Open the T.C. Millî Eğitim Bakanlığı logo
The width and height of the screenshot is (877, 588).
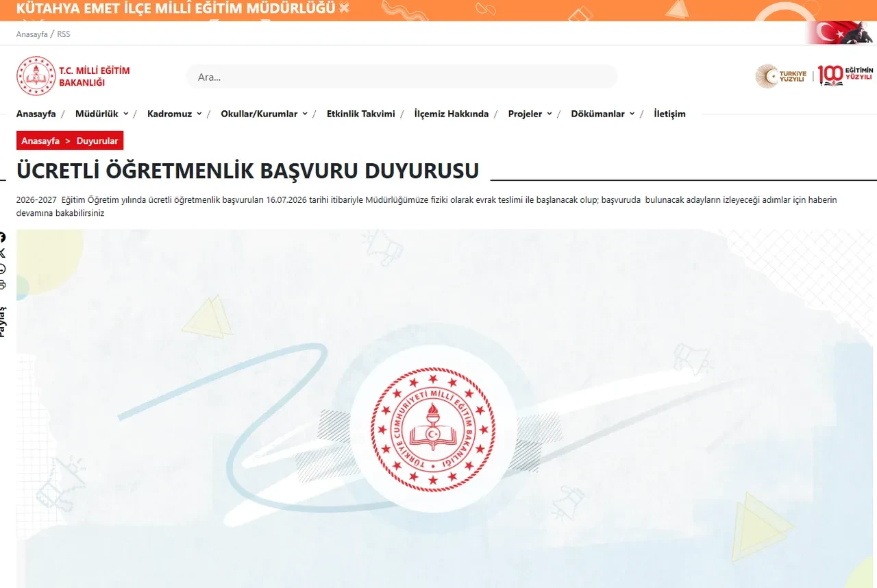[x=73, y=76]
